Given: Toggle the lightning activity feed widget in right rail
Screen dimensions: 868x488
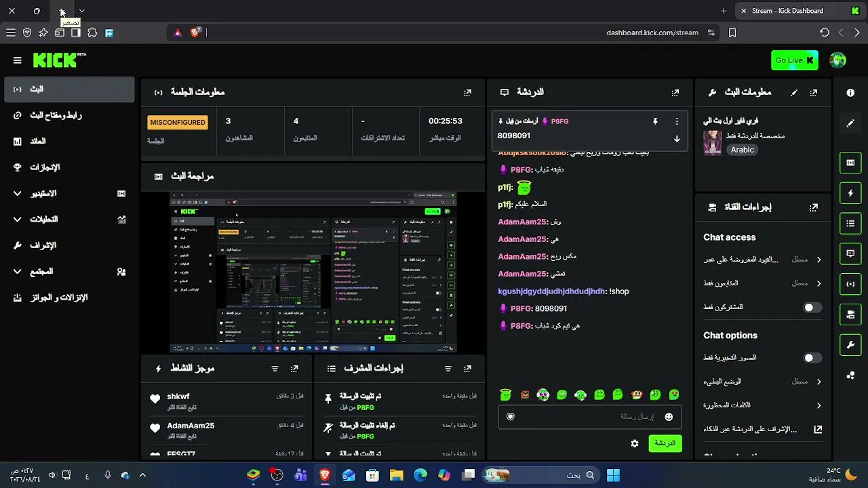Looking at the screenshot, I should tap(850, 193).
